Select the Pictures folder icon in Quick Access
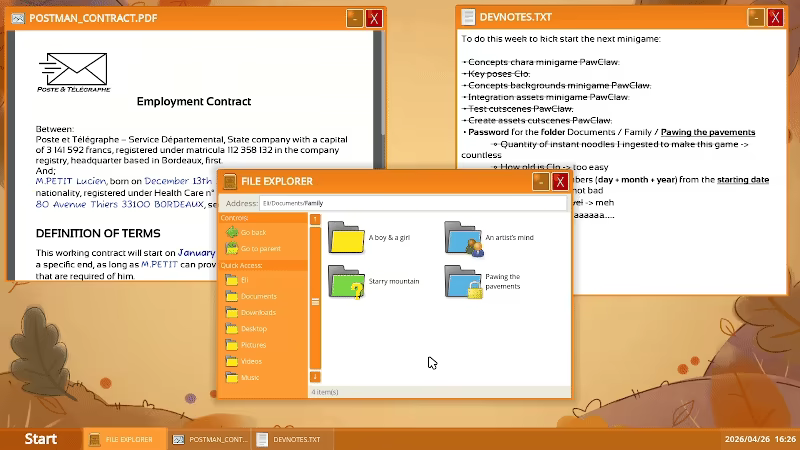This screenshot has width=800, height=450. pos(232,345)
